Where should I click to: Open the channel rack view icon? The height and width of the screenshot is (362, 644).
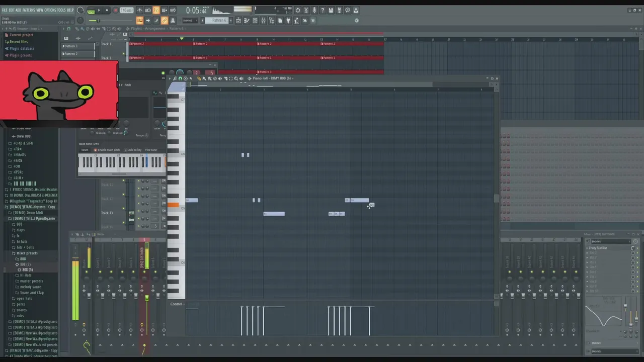(x=255, y=21)
